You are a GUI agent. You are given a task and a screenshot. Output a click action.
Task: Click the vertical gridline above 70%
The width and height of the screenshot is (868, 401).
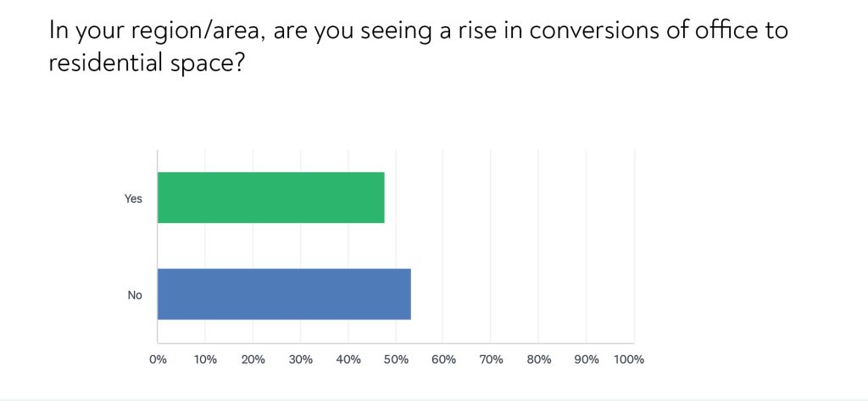coord(492,246)
